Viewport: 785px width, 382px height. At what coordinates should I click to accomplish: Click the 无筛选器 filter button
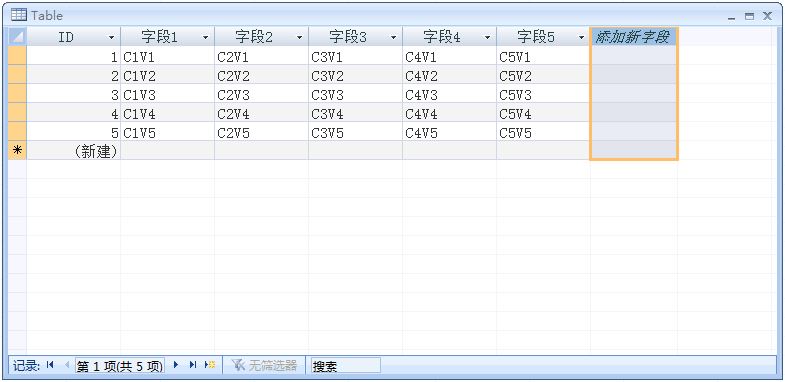coord(265,365)
